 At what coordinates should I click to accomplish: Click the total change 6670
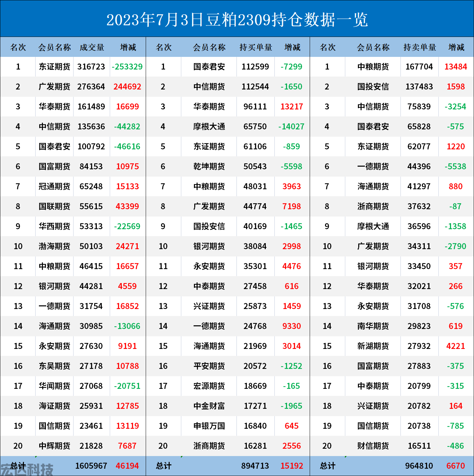[x=456, y=466]
